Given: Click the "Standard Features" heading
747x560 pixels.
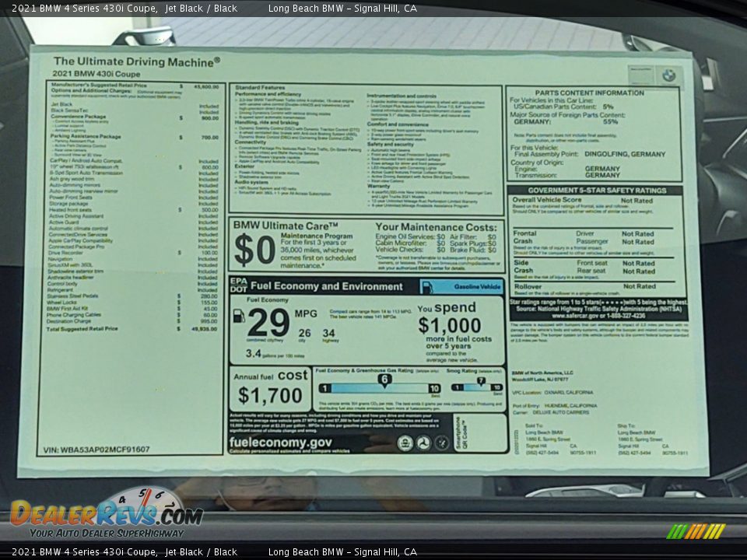Looking at the screenshot, I should [260, 88].
